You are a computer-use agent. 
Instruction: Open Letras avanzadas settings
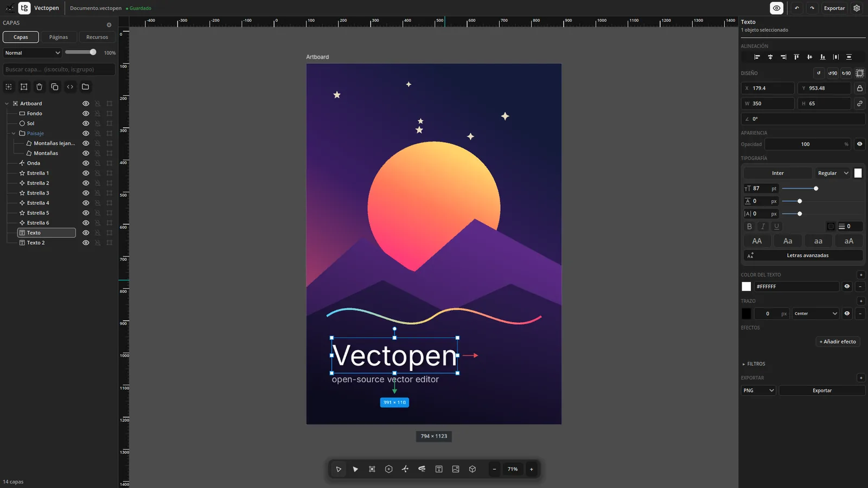(803, 255)
